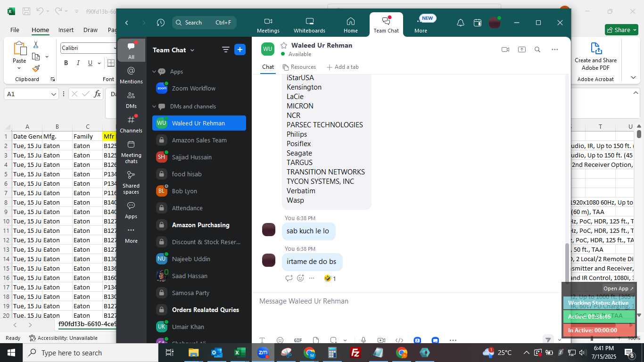The image size is (644, 362).
Task: Open Apps in Zoom left sidebar
Action: pos(131,210)
